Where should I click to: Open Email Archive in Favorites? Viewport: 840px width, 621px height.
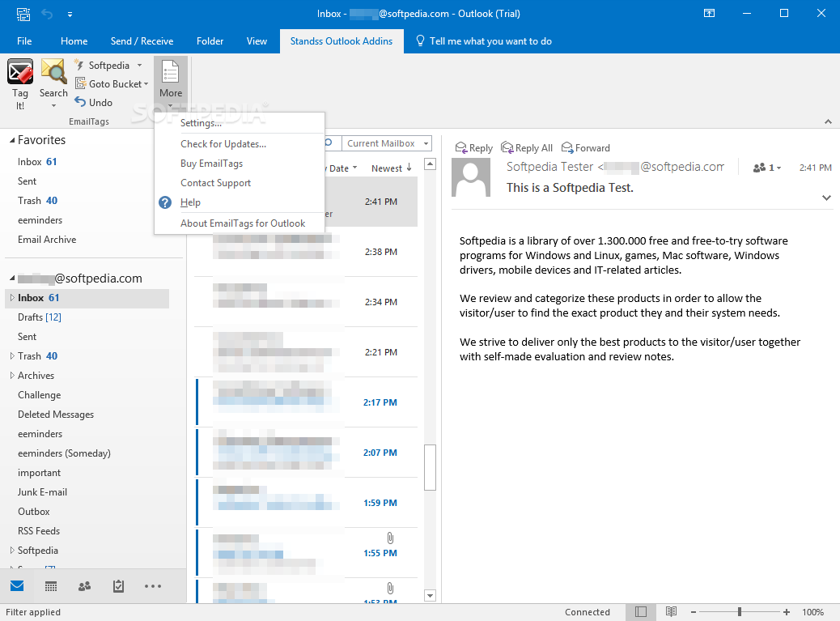(x=47, y=240)
